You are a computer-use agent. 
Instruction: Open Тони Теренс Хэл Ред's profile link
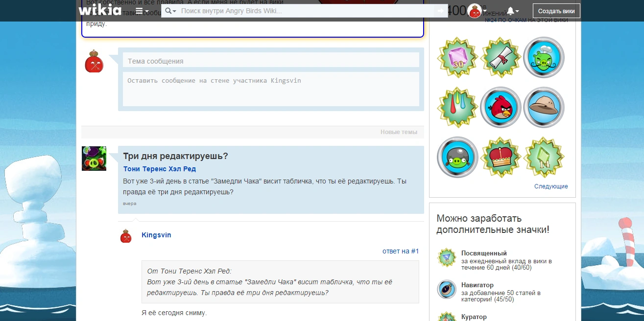click(x=159, y=169)
